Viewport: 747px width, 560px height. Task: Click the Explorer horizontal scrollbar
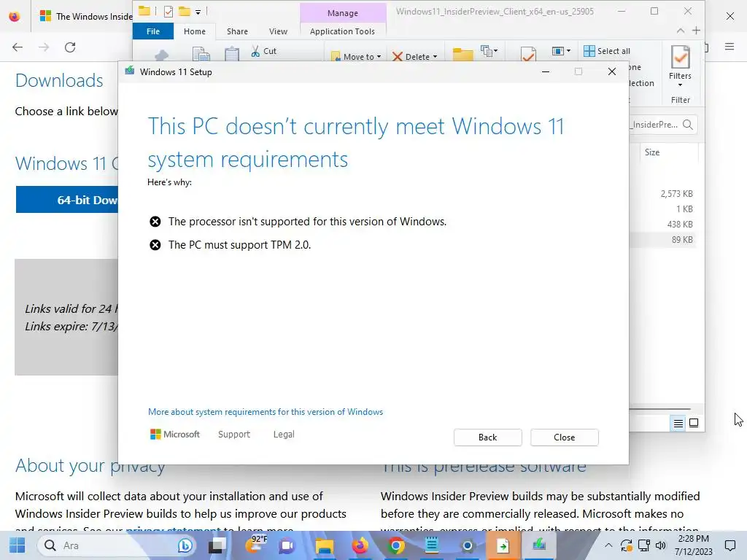659,409
